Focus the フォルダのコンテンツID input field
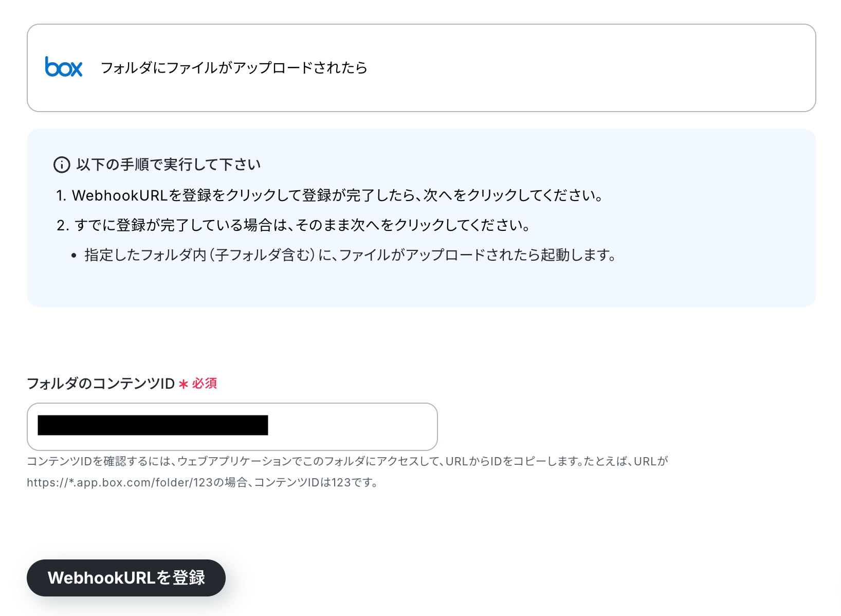841x616 pixels. [x=232, y=427]
